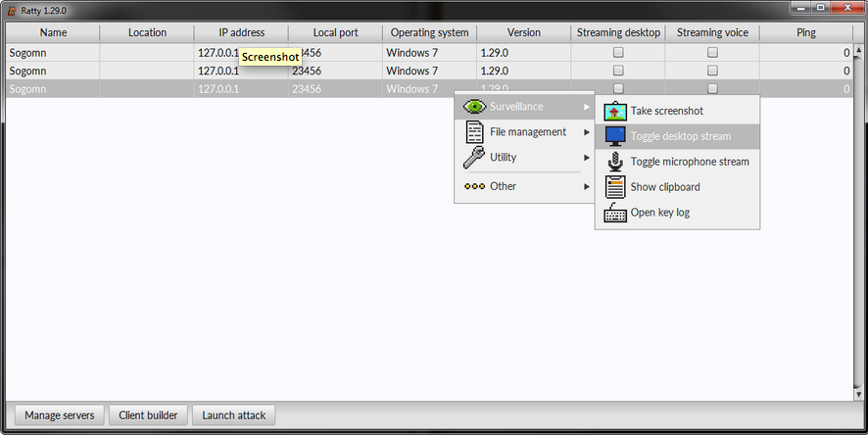Tick Streaming voice checkbox in first row
The width and height of the screenshot is (868, 435).
[712, 53]
